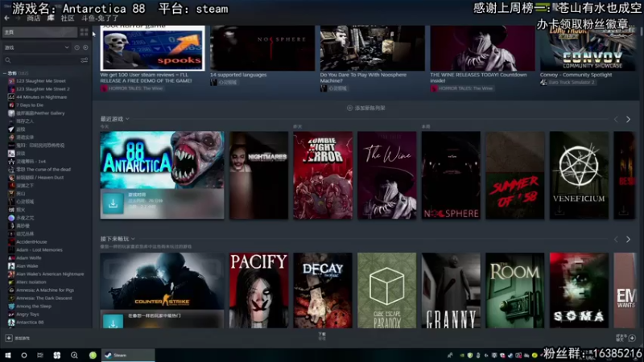Image resolution: width=644 pixels, height=362 pixels.
Task: Select AccidentHouse in the list
Action: 31,242
